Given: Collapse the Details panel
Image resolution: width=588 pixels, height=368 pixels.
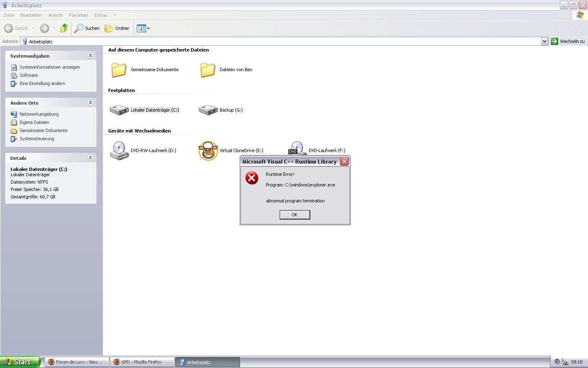Looking at the screenshot, I should (x=91, y=158).
